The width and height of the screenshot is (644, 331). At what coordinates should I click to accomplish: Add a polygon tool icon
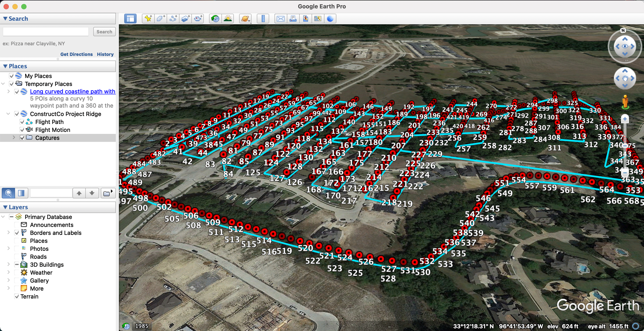160,19
